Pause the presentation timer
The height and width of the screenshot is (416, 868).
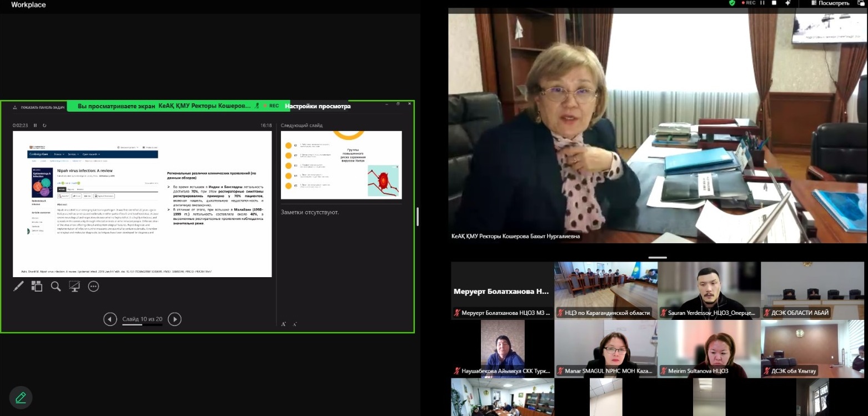36,126
